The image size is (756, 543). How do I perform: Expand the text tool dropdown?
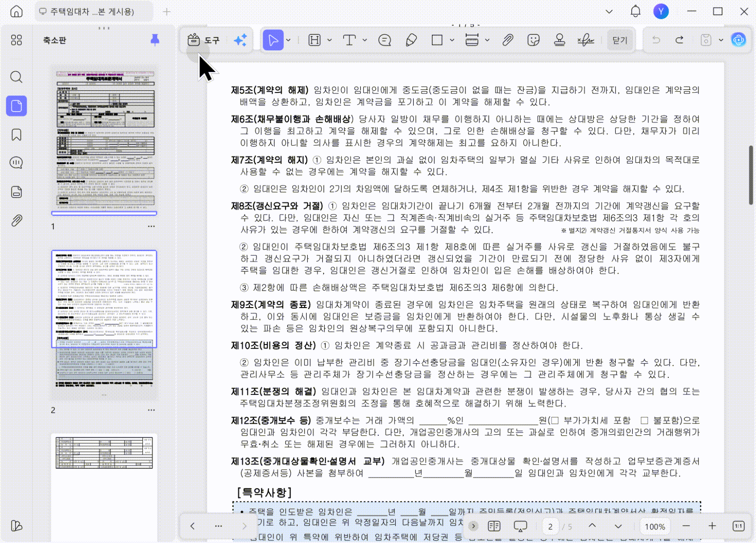[x=365, y=40]
